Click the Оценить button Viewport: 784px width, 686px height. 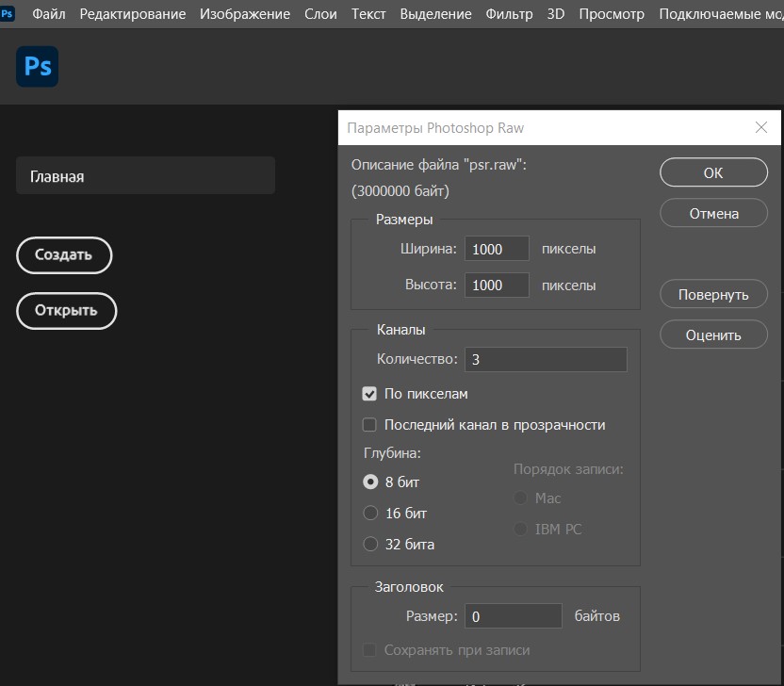point(713,335)
